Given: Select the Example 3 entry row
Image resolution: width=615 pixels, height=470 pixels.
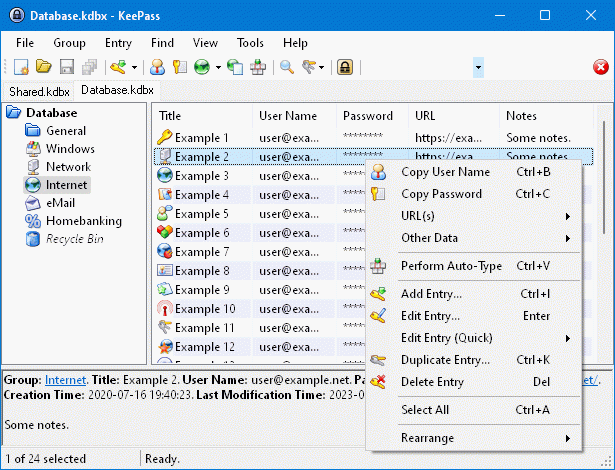Looking at the screenshot, I should (x=260, y=176).
